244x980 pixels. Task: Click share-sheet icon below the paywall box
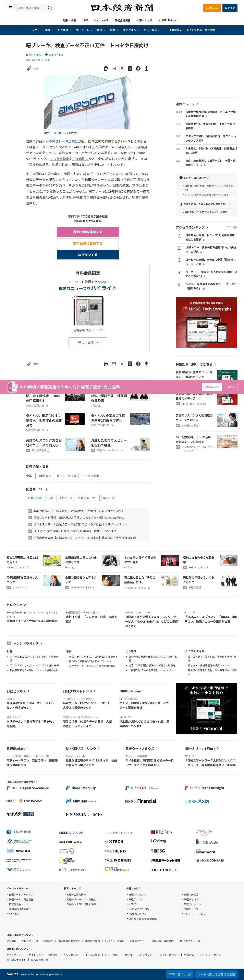click(x=146, y=364)
